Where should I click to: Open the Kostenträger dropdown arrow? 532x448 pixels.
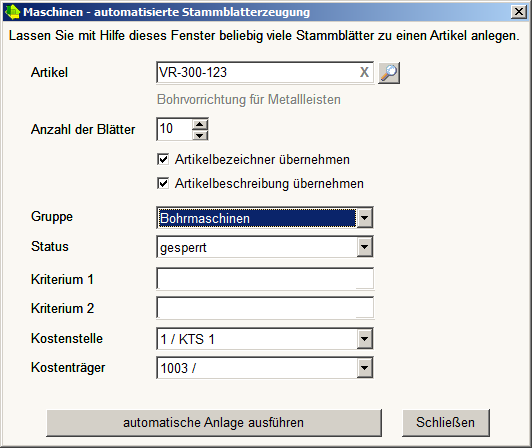pyautogui.click(x=365, y=368)
